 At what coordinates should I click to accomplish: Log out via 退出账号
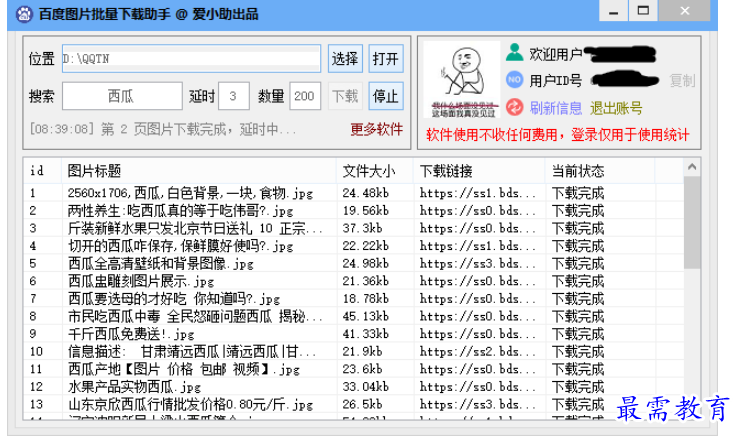616,108
